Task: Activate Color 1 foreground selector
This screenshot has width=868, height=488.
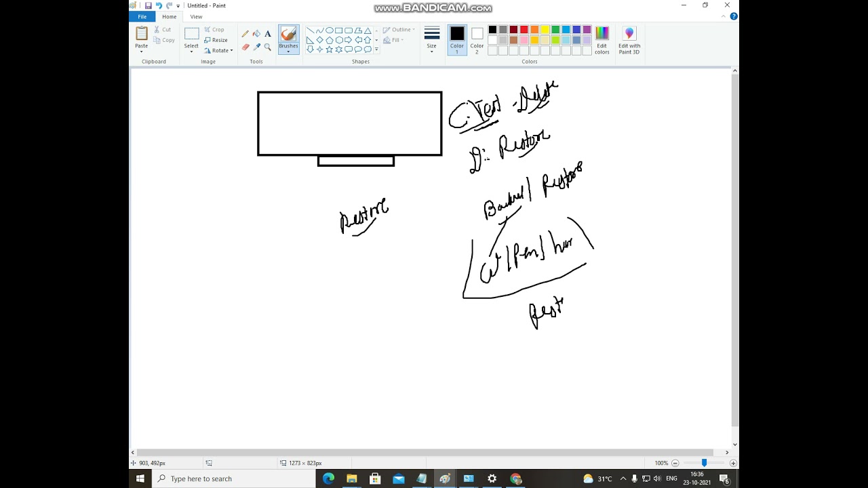Action: tap(457, 40)
